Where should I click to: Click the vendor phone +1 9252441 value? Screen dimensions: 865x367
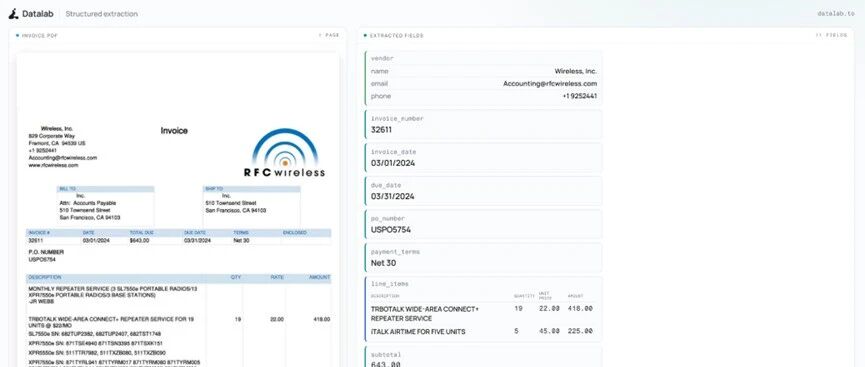(x=580, y=96)
